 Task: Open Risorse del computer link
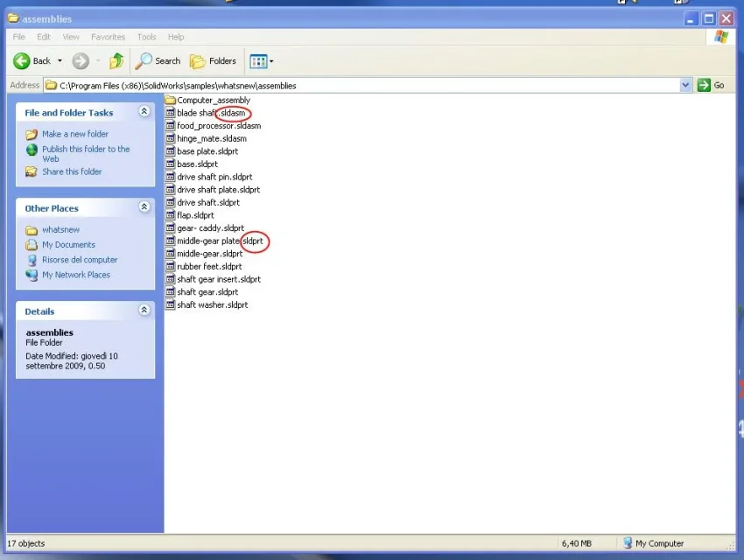[80, 260]
